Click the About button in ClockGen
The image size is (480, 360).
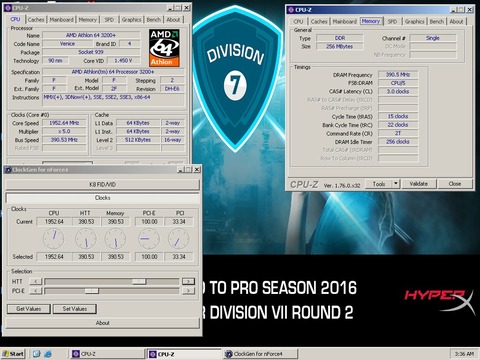[103, 323]
